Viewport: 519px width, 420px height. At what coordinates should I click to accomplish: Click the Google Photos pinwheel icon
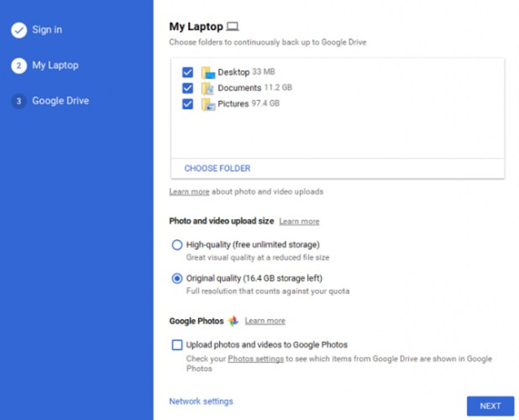[232, 321]
